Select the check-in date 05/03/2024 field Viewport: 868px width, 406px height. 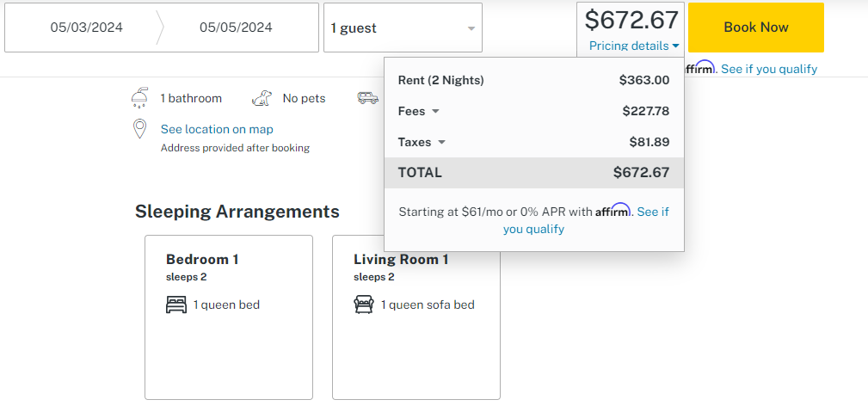[86, 28]
